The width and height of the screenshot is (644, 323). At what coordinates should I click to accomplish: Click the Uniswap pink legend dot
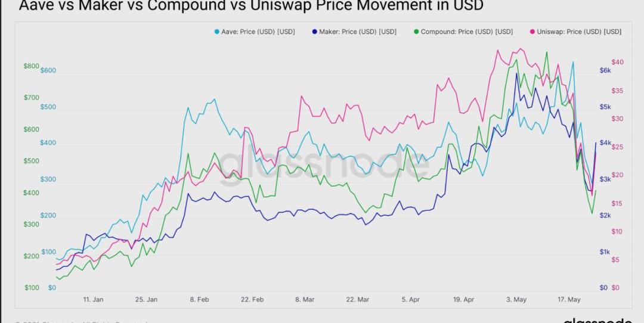[532, 32]
